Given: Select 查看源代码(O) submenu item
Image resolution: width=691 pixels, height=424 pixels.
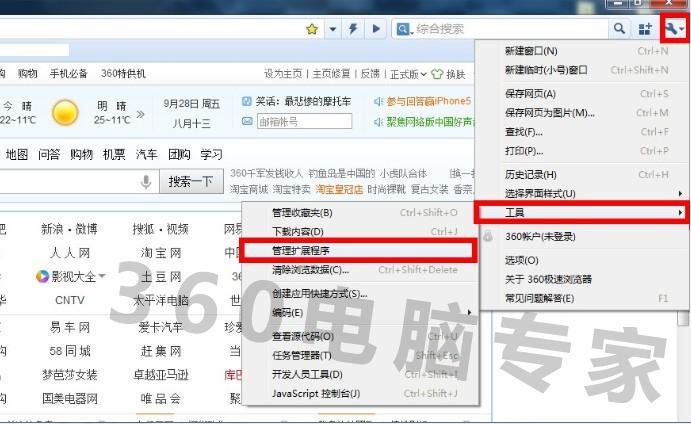Looking at the screenshot, I should pos(360,336).
